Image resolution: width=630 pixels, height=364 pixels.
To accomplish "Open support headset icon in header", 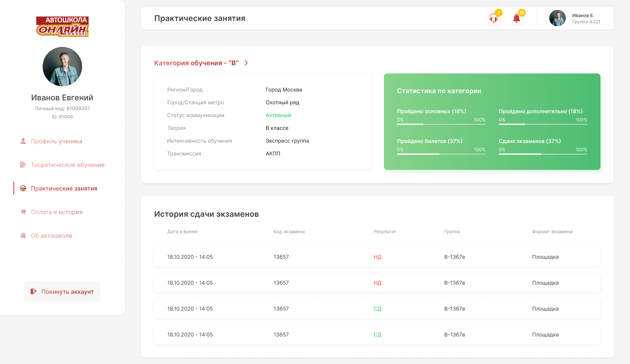I will tap(493, 18).
